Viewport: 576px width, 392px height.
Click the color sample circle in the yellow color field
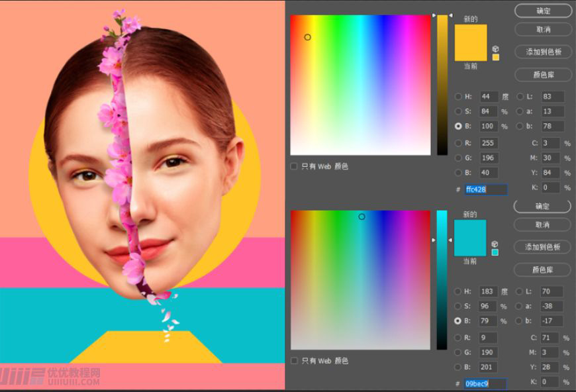tap(309, 38)
